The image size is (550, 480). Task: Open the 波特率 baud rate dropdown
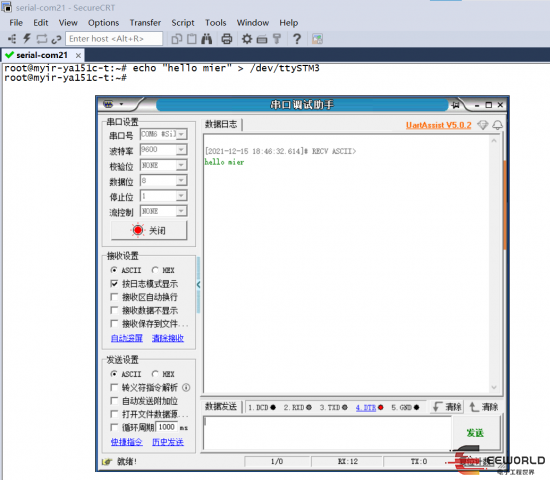pyautogui.click(x=181, y=150)
